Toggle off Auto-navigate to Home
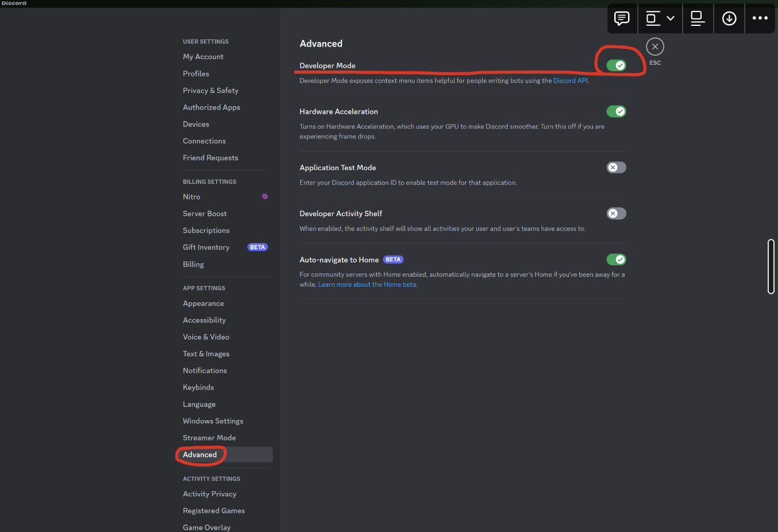 (x=617, y=260)
